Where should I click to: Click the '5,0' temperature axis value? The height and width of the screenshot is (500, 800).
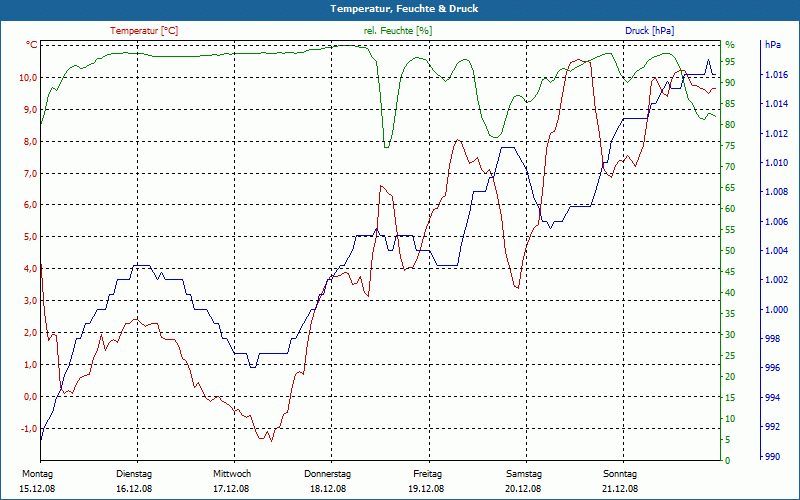pyautogui.click(x=30, y=237)
